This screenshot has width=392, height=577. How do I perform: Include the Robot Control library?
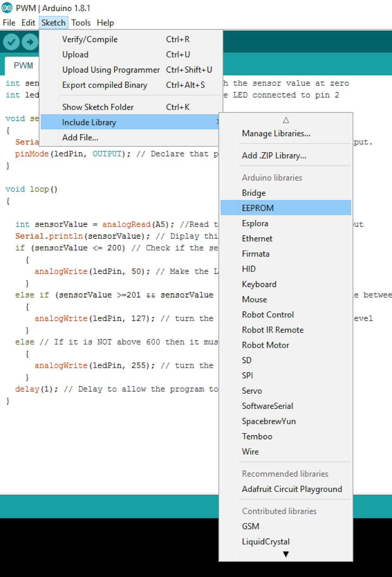[x=286, y=314]
